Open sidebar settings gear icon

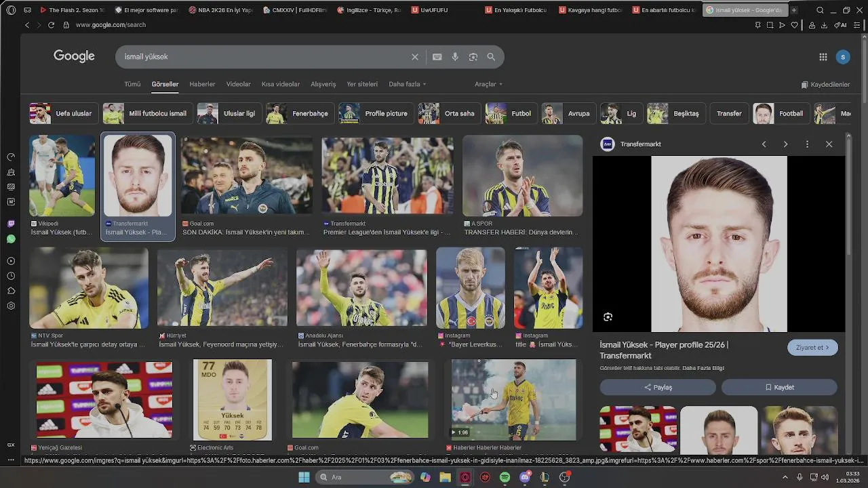(x=11, y=306)
